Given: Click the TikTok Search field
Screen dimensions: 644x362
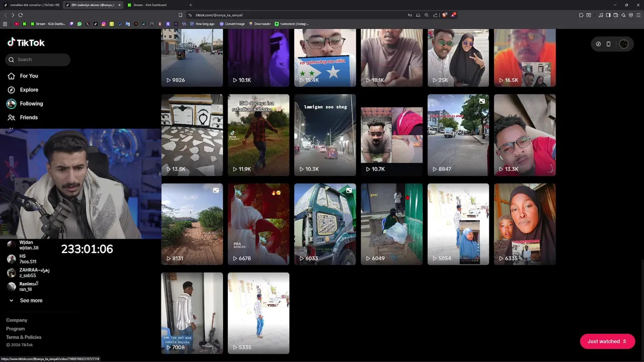Looking at the screenshot, I should pyautogui.click(x=38, y=59).
